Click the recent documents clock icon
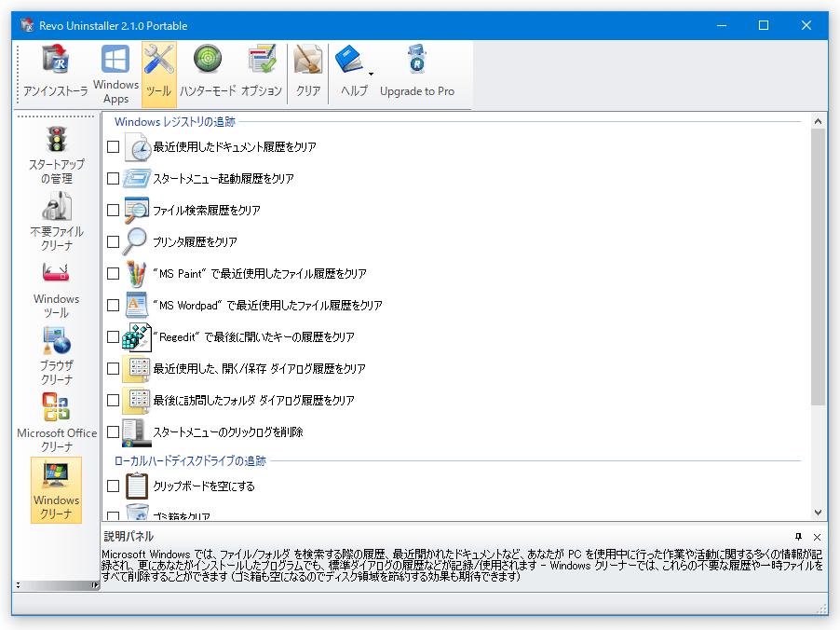Image resolution: width=840 pixels, height=630 pixels. (x=137, y=147)
